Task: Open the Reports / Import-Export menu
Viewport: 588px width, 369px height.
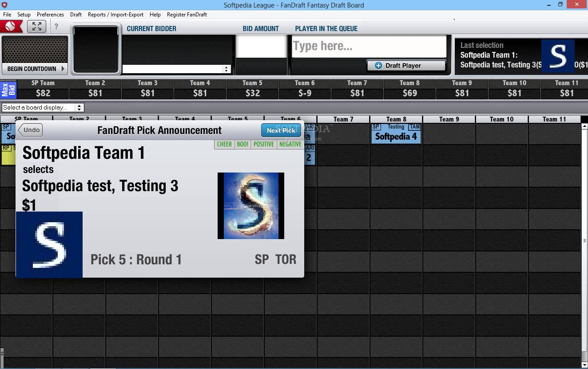Action: pos(115,15)
